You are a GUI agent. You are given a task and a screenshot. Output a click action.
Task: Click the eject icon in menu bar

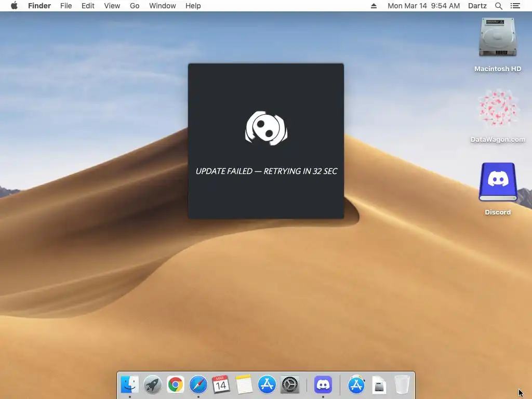point(374,6)
